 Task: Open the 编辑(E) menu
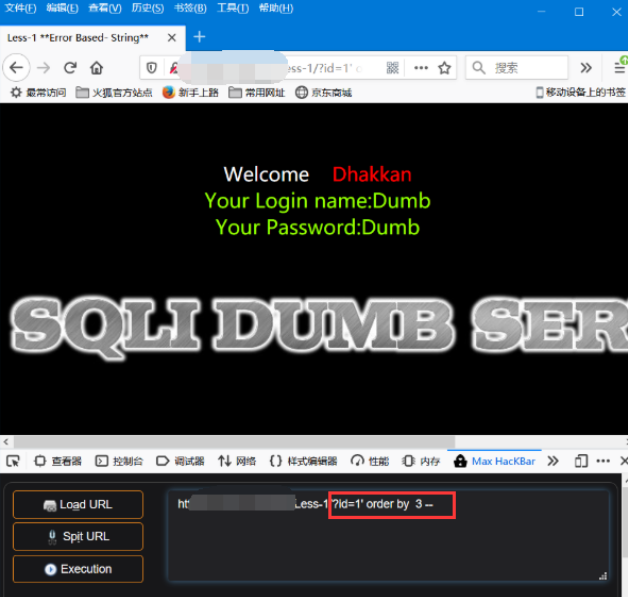(x=62, y=8)
